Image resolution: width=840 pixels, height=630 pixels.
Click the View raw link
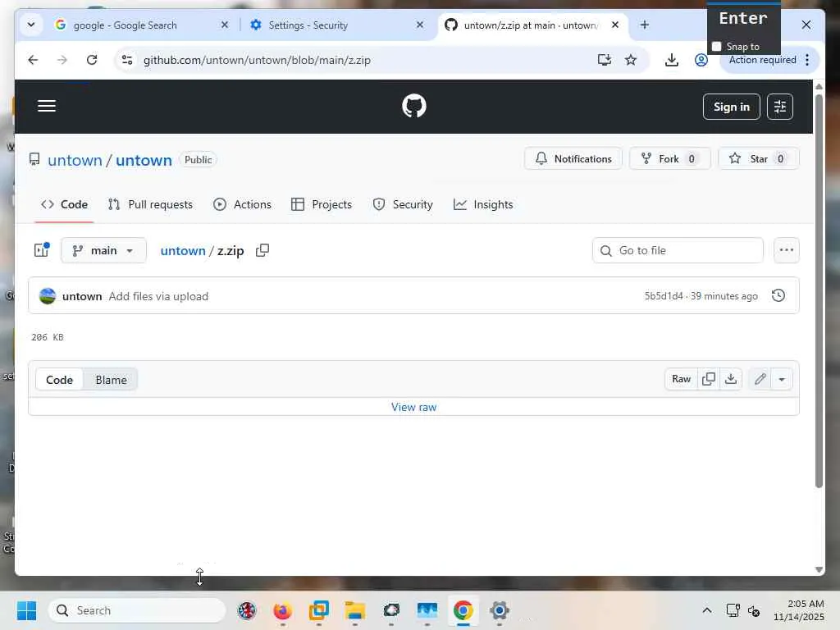tap(413, 407)
